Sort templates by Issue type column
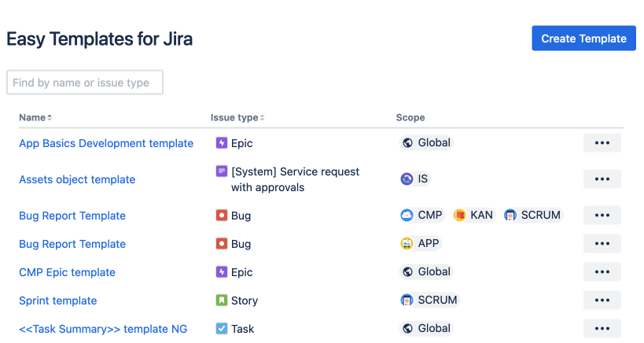The width and height of the screenshot is (644, 343). pos(237,118)
